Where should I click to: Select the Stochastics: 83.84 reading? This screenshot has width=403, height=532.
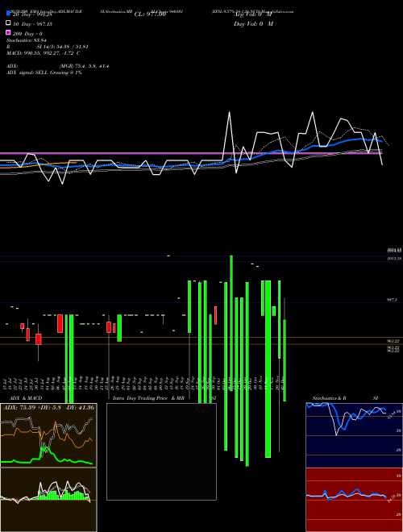coord(27,40)
